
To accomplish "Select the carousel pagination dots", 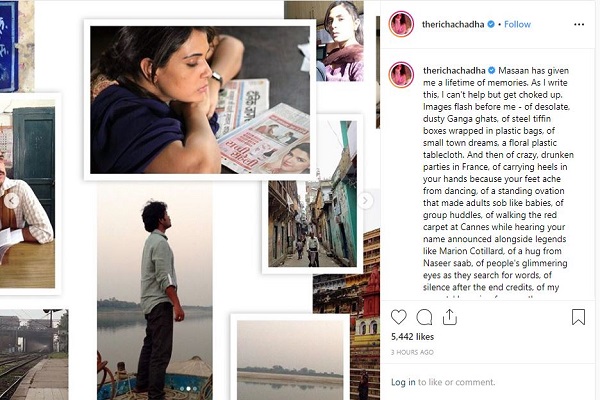I will point(188,389).
